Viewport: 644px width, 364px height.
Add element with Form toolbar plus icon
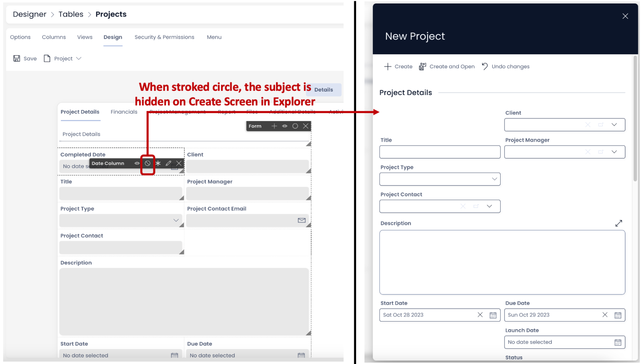coord(274,126)
